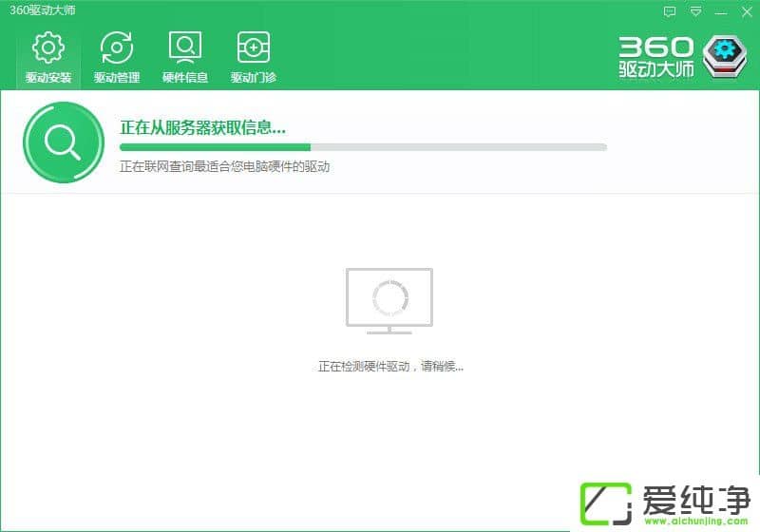Open the main menu dropdown icon in title bar
The image size is (760, 532).
point(695,11)
